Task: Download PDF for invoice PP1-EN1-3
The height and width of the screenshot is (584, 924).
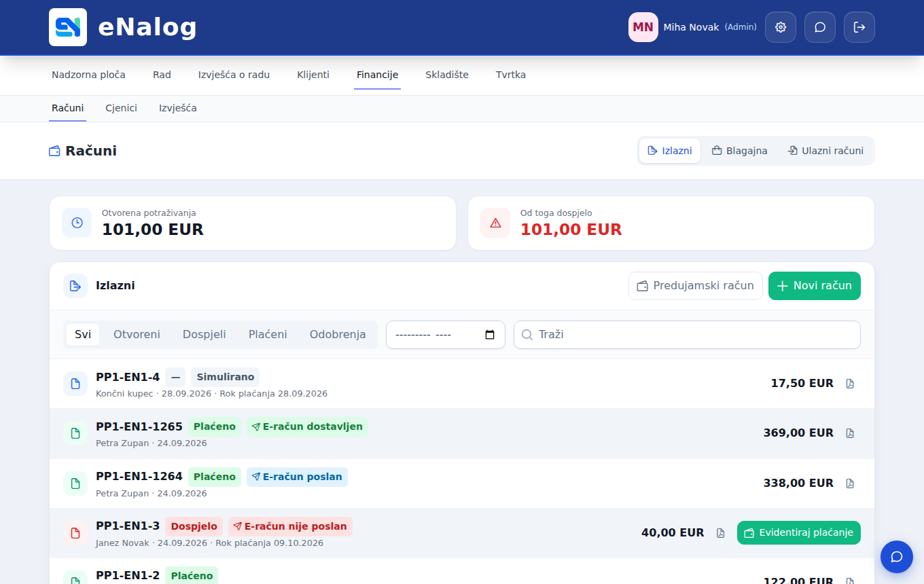Action: click(721, 533)
